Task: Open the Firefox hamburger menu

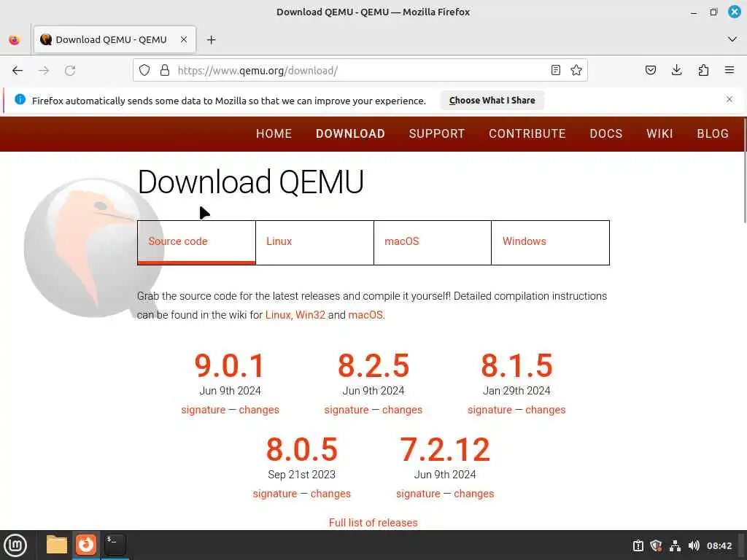Action: 729,71
